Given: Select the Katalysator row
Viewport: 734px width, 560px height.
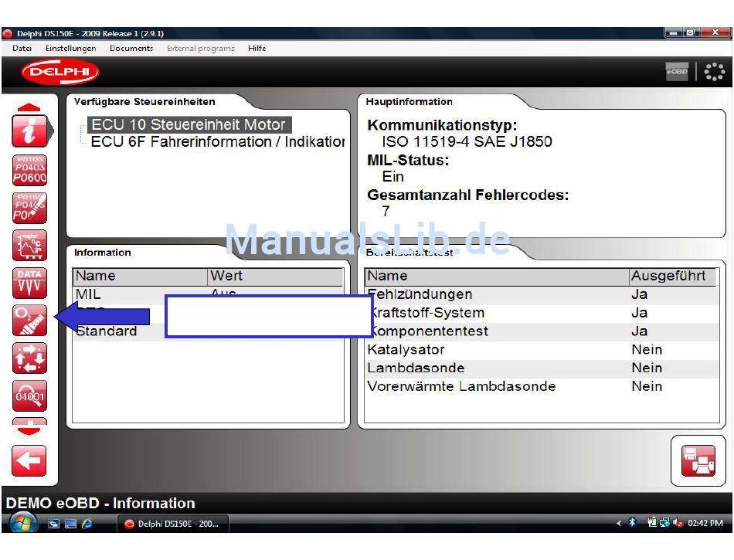Looking at the screenshot, I should [542, 349].
